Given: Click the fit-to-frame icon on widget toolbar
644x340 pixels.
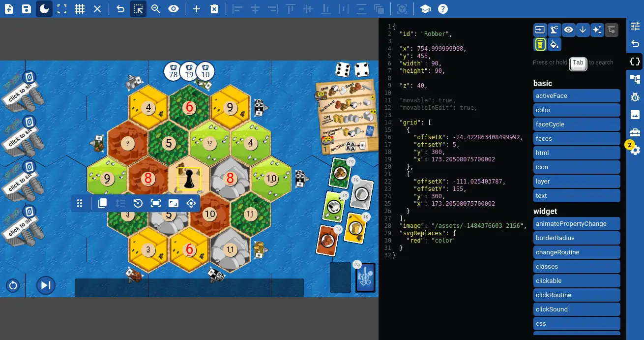Looking at the screenshot, I should 156,203.
